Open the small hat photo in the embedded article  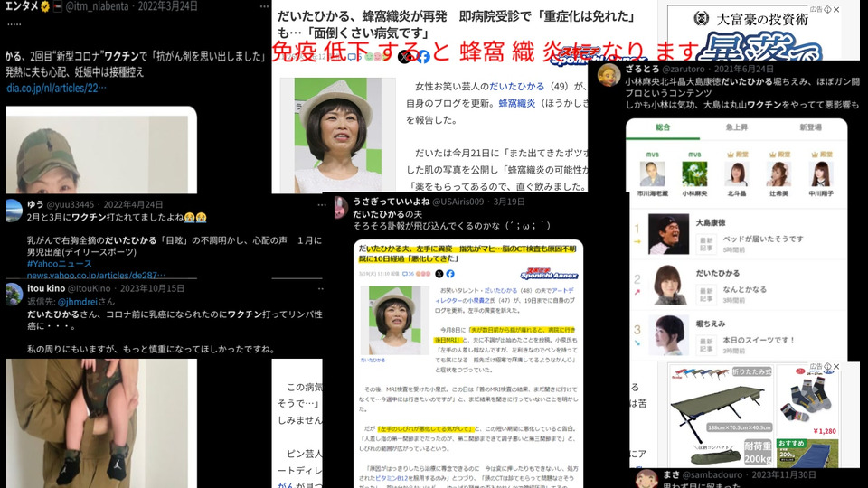coord(395,320)
